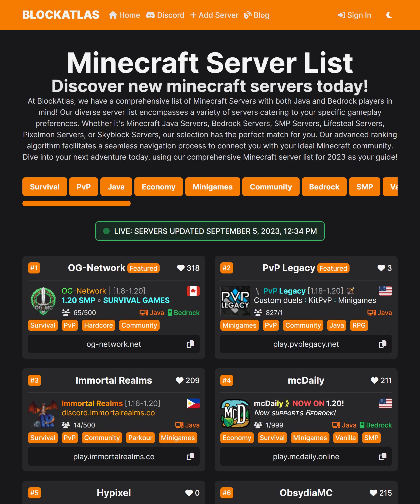Select the Java category filter
This screenshot has height=504, width=420.
tap(116, 187)
